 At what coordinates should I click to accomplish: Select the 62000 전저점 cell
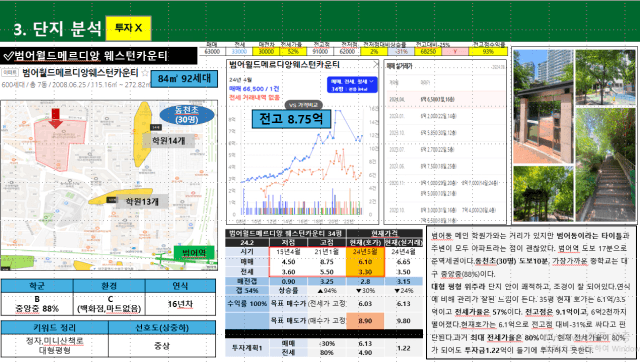[x=347, y=51]
